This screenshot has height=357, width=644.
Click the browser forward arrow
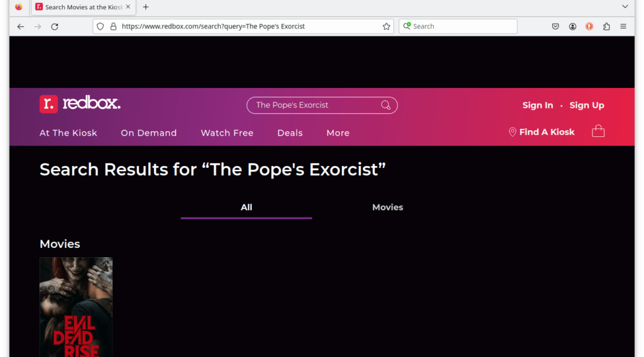pyautogui.click(x=37, y=26)
